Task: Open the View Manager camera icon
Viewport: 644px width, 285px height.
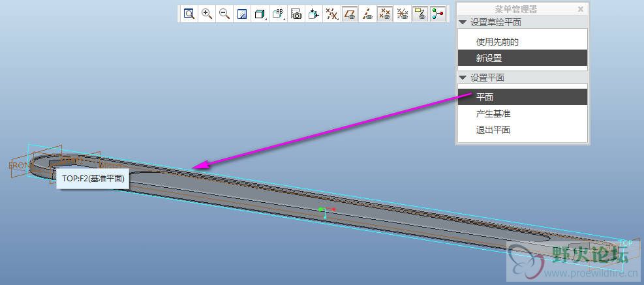Action: [x=296, y=14]
